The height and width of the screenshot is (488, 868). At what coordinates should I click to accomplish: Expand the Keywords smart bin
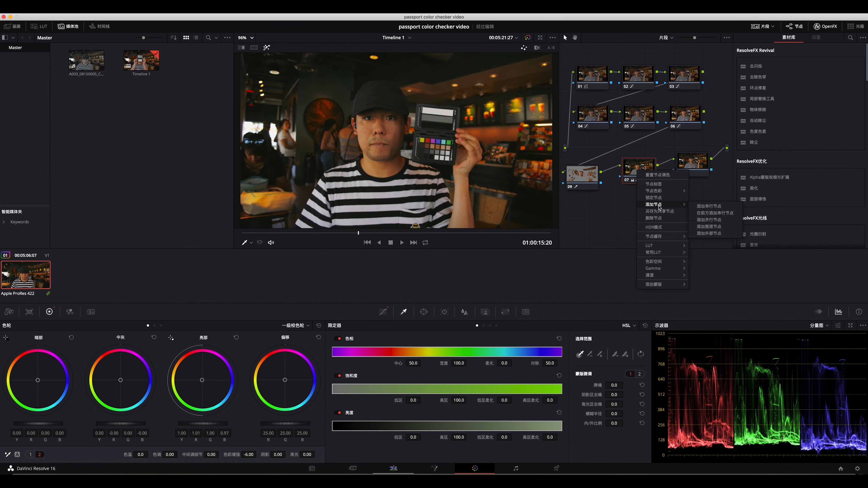click(4, 222)
